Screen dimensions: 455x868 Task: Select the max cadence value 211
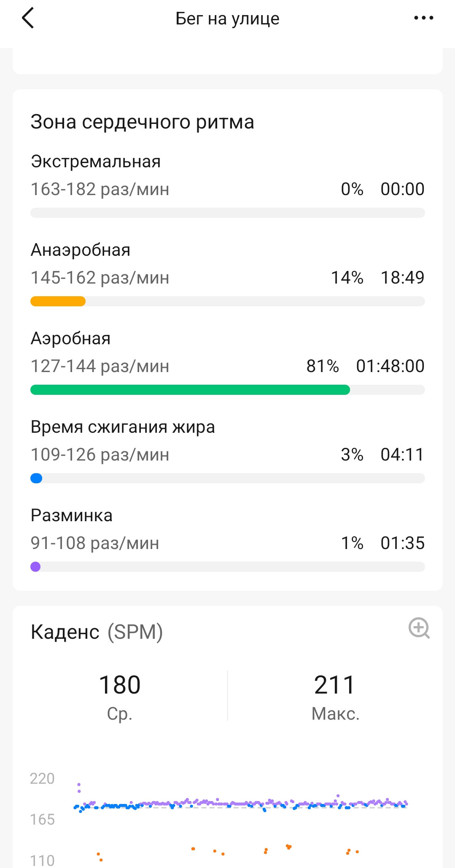point(335,685)
